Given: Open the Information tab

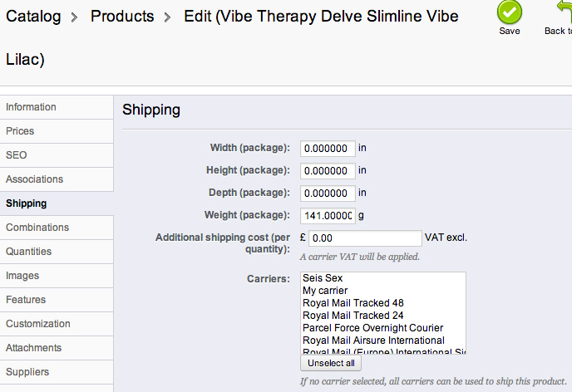Looking at the screenshot, I should (x=31, y=107).
